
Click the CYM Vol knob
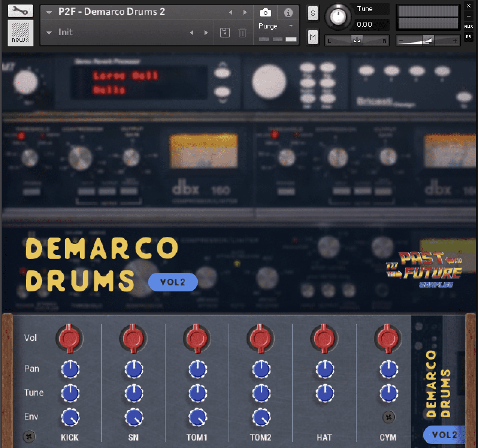click(388, 338)
